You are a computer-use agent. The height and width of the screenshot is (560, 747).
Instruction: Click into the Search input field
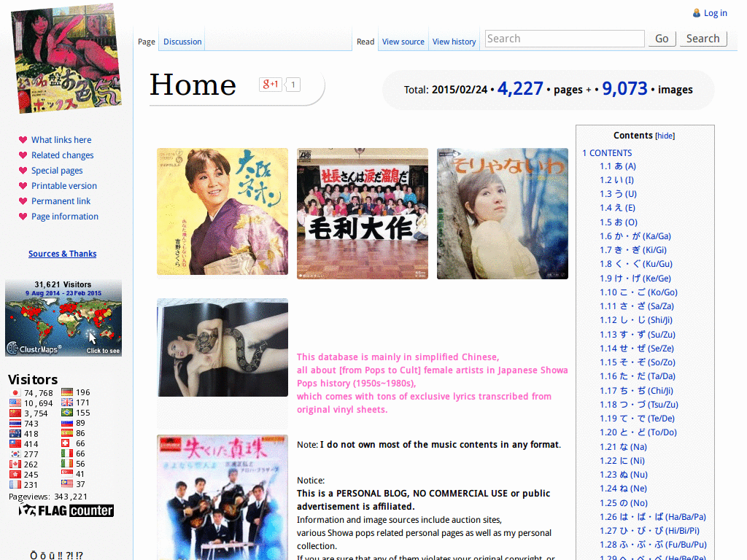pyautogui.click(x=565, y=39)
